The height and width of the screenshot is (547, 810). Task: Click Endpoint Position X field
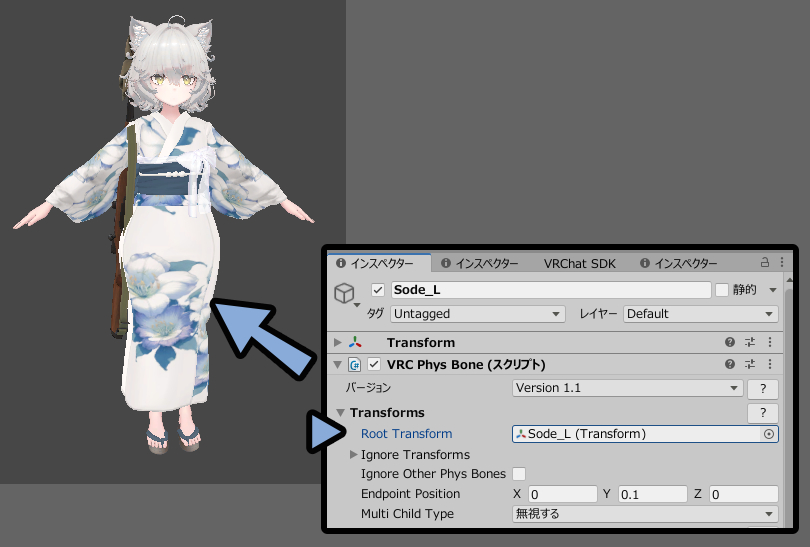click(x=563, y=494)
